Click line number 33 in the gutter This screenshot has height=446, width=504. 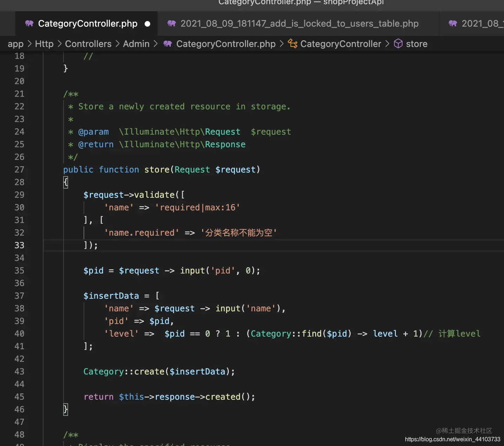point(20,245)
